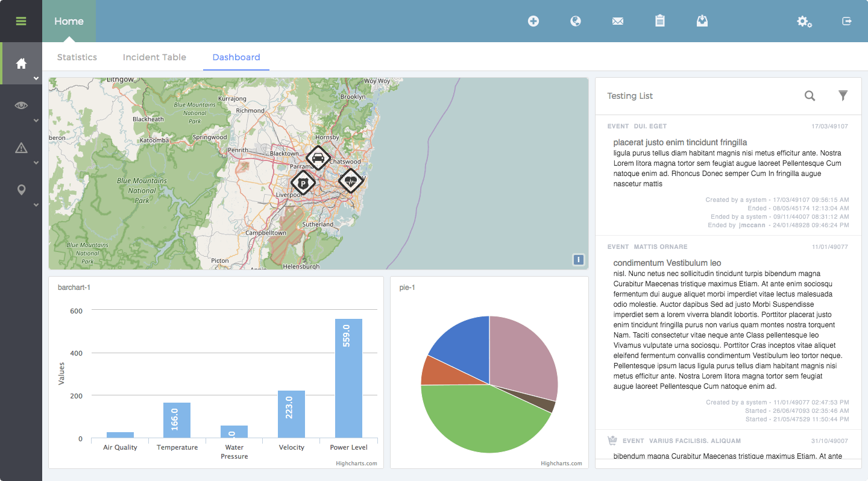Switch to the Statistics tab

click(x=77, y=57)
